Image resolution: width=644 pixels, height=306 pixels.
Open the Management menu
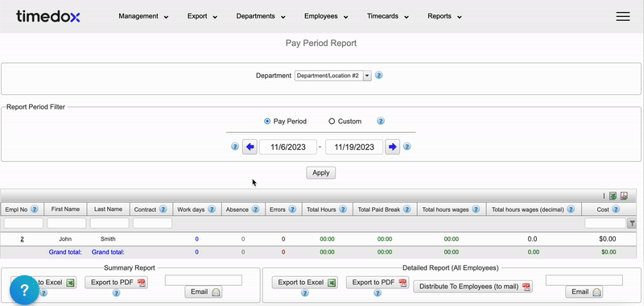coord(143,16)
